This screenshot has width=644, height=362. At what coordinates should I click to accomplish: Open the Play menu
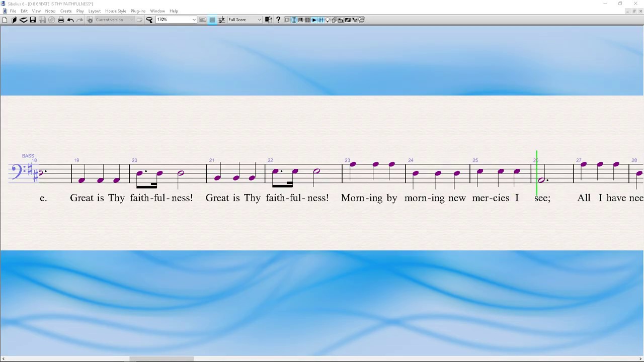pos(80,11)
